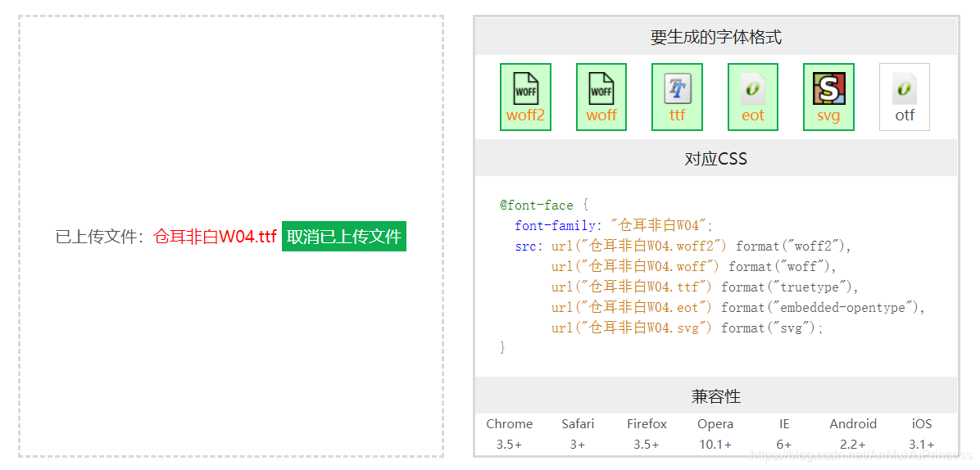Click the 要生成的字体格式 section header
Viewport: 980px width, 470px height.
(x=715, y=38)
